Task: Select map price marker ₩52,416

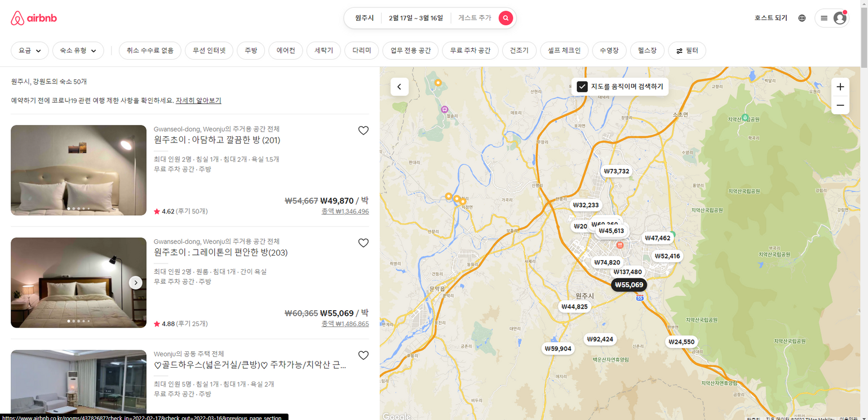Action: tap(667, 256)
